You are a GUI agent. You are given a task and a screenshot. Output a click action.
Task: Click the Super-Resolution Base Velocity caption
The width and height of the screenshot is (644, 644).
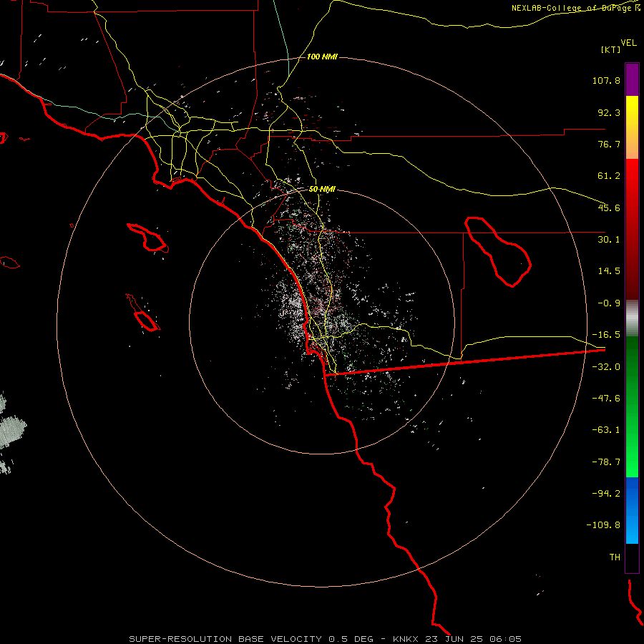click(326, 639)
